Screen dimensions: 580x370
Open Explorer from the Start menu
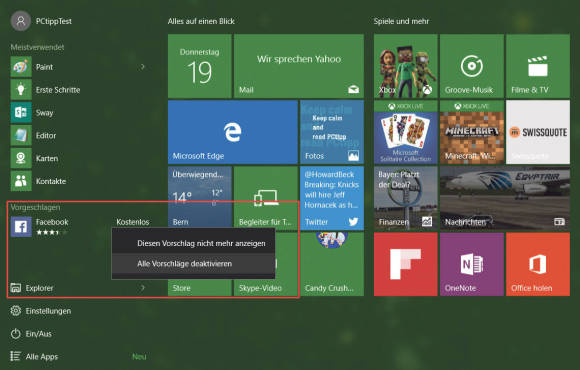[x=32, y=288]
